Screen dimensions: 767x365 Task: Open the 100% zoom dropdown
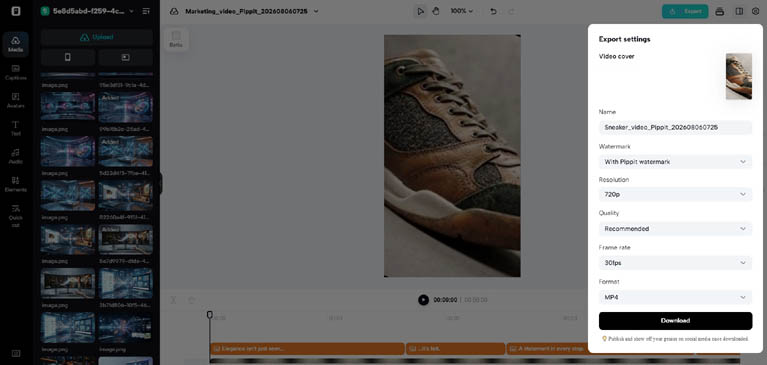462,11
